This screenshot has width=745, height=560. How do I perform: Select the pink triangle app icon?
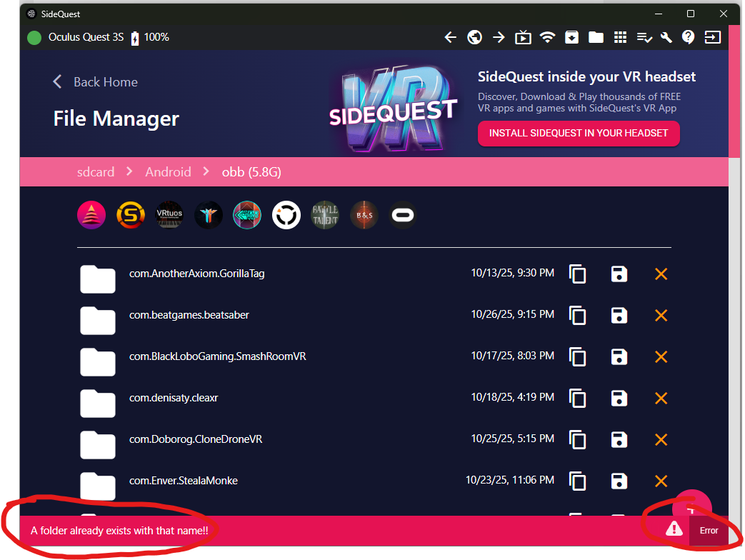click(x=91, y=215)
